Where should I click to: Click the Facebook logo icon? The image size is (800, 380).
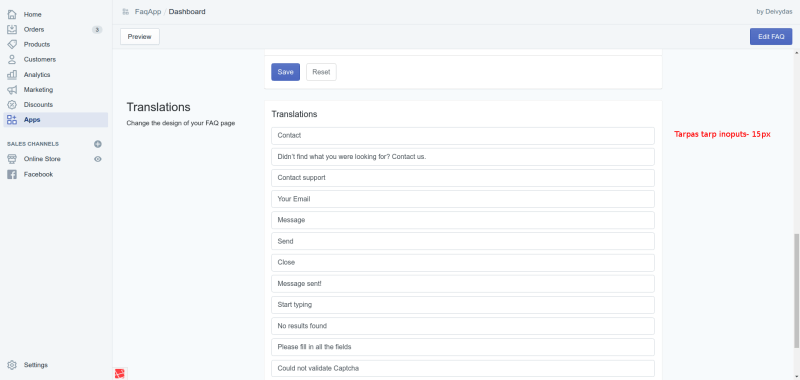click(x=12, y=174)
